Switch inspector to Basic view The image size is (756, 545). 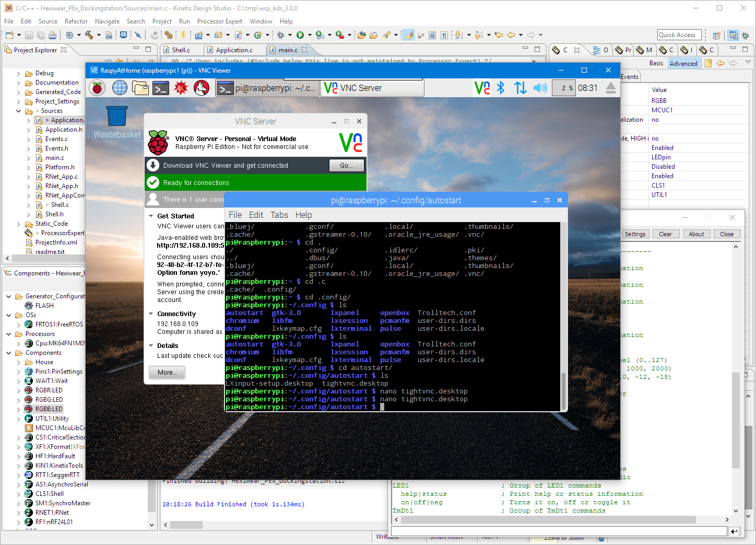coord(656,63)
